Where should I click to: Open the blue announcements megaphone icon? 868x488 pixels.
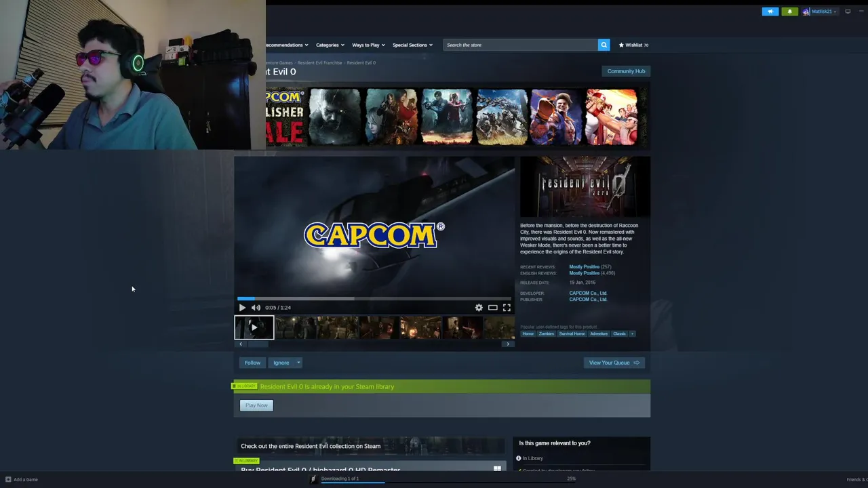click(x=770, y=12)
